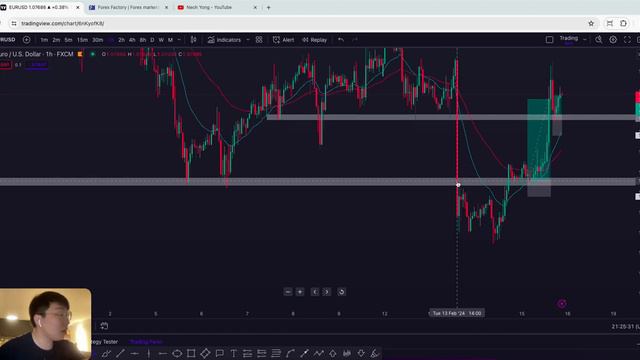Viewport: 640px width, 360px height.
Task: Choose the daily D timeframe
Action: click(152, 40)
